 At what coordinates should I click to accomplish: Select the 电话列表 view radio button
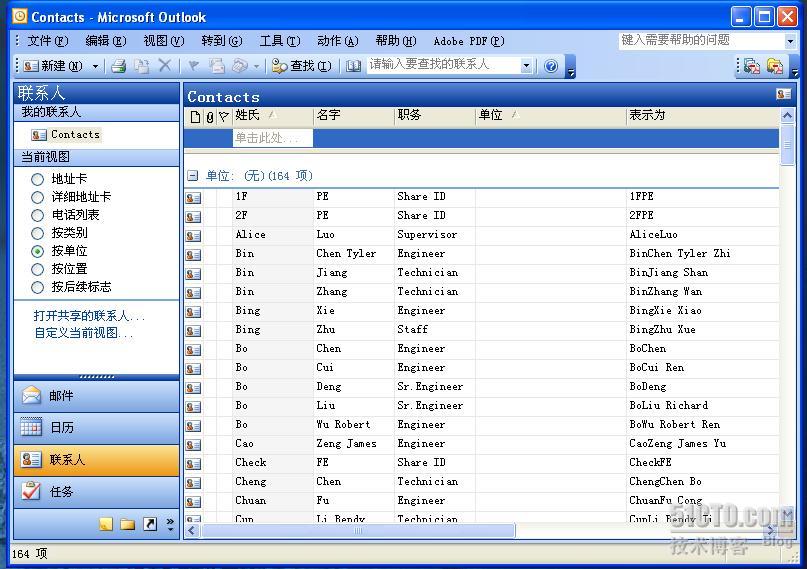coord(38,216)
